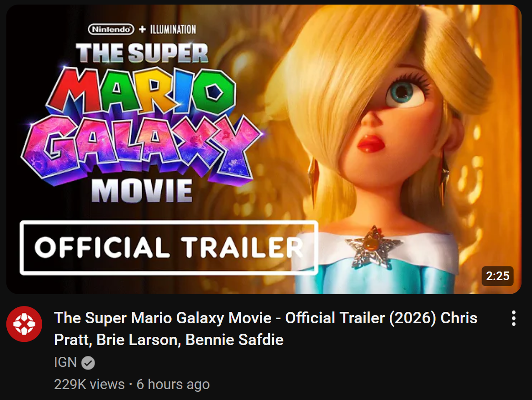Click the character's red lips in thumbnail
The image size is (532, 400).
(x=371, y=144)
